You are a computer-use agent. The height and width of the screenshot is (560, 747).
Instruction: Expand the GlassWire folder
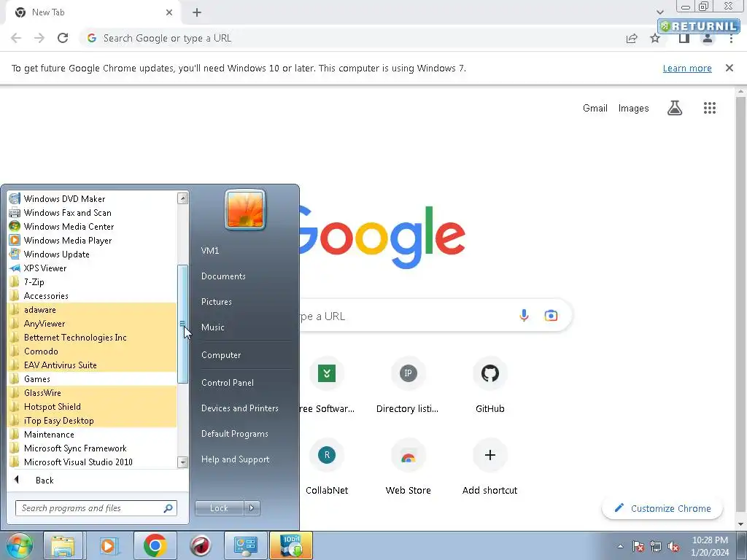[x=92, y=392]
